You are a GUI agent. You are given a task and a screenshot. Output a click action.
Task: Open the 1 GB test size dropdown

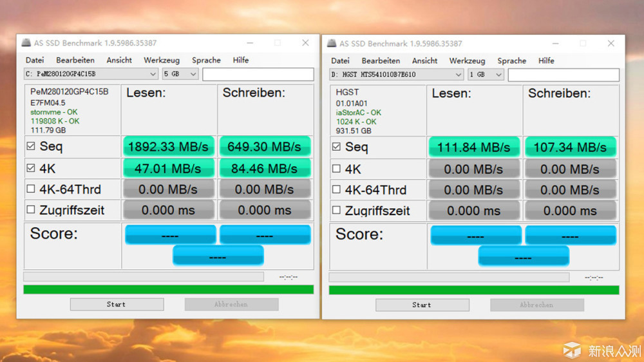point(486,75)
